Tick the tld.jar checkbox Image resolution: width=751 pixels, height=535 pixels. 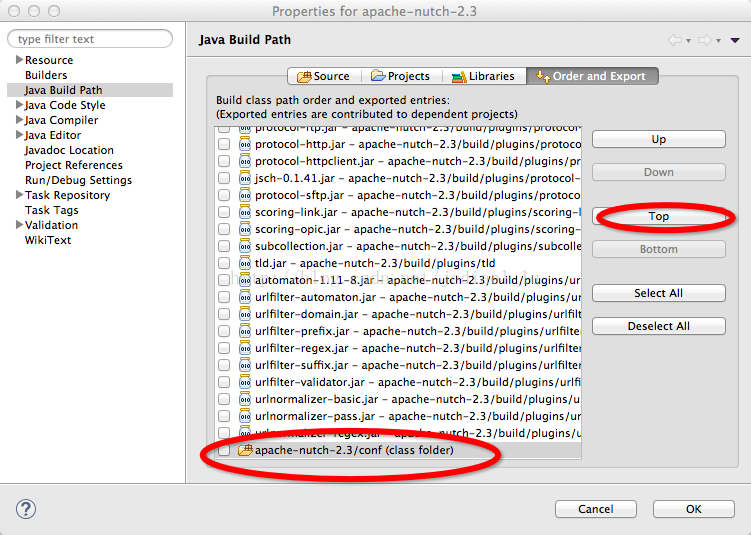coord(224,263)
